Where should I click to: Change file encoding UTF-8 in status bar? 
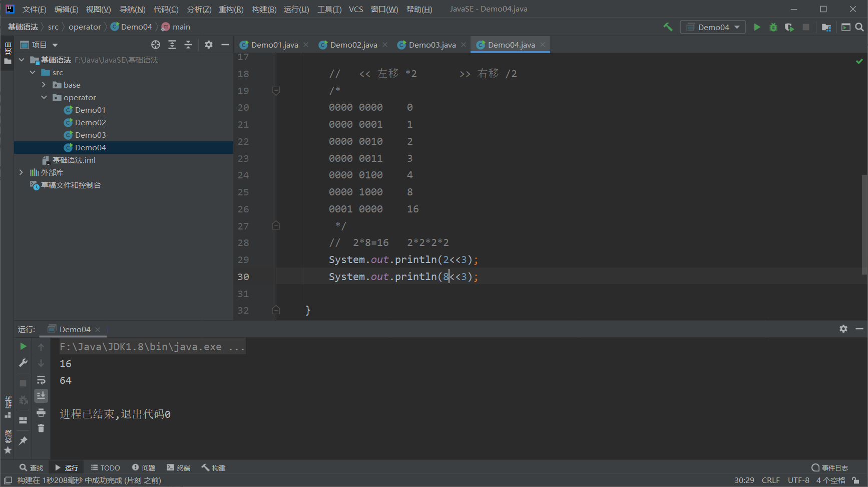pyautogui.click(x=798, y=480)
